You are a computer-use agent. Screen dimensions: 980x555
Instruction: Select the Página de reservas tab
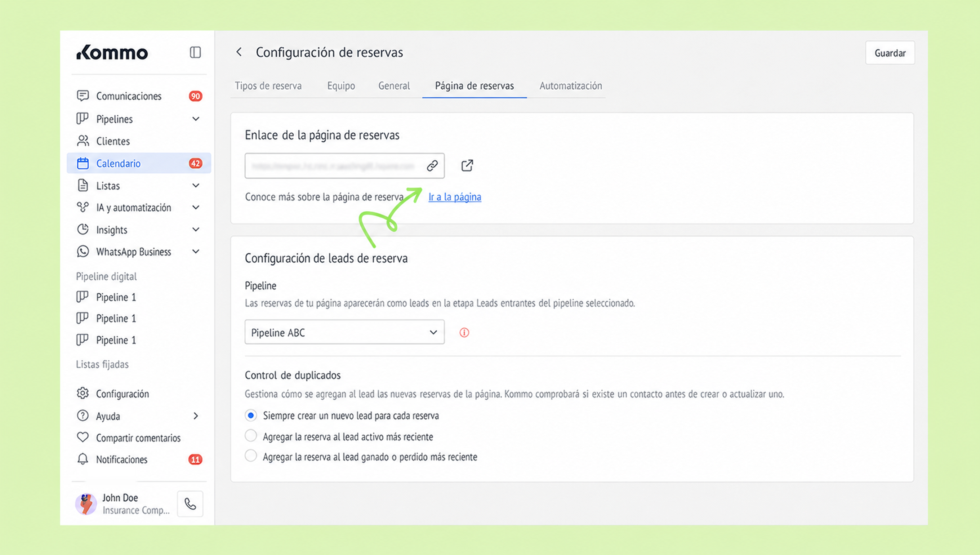[x=475, y=86]
